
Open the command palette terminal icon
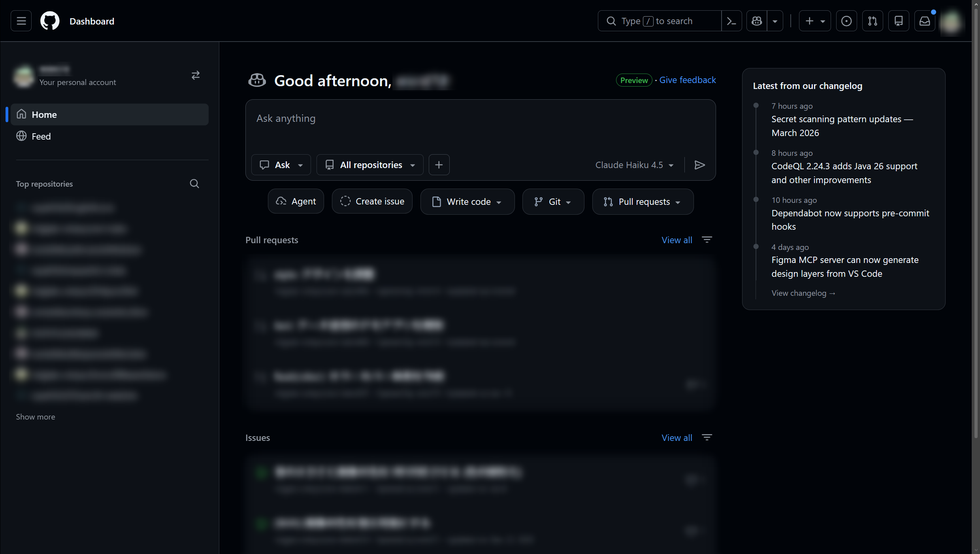731,21
